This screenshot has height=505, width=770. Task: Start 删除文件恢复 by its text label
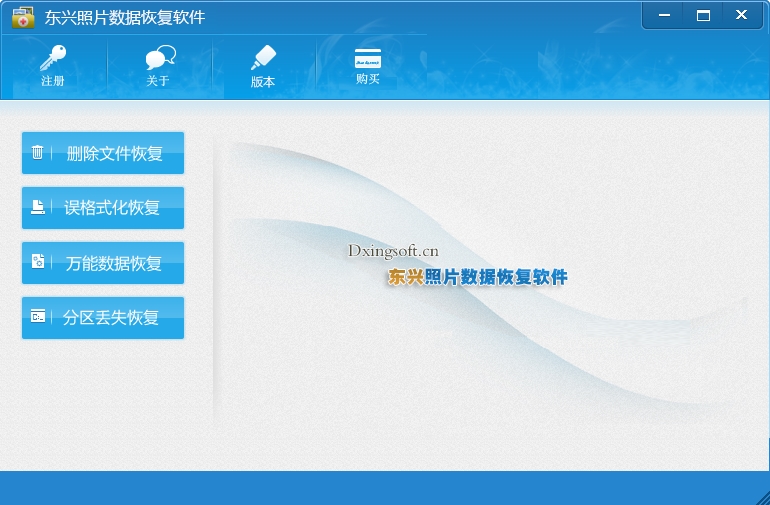pyautogui.click(x=114, y=154)
